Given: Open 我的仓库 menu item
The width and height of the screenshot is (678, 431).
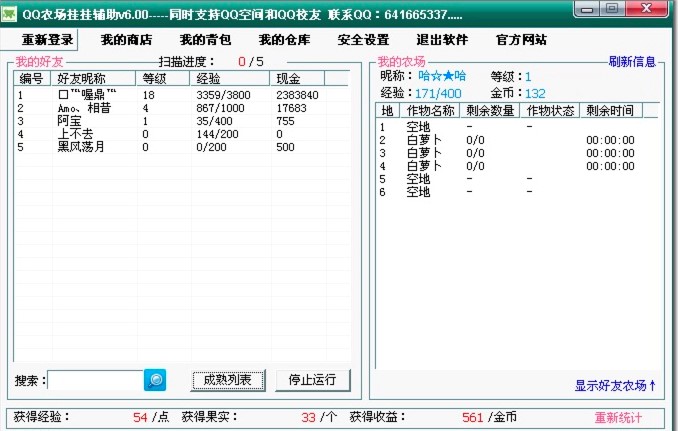Looking at the screenshot, I should click(x=284, y=40).
